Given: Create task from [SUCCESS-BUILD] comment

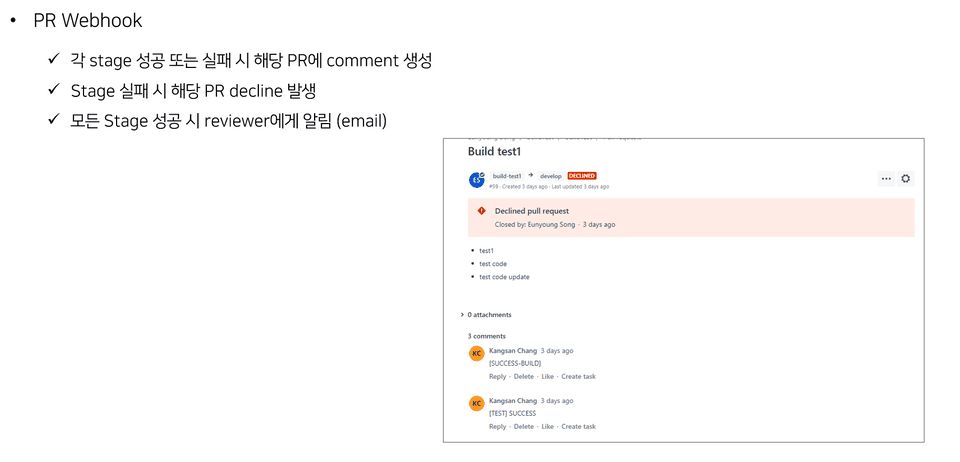Looking at the screenshot, I should 578,377.
